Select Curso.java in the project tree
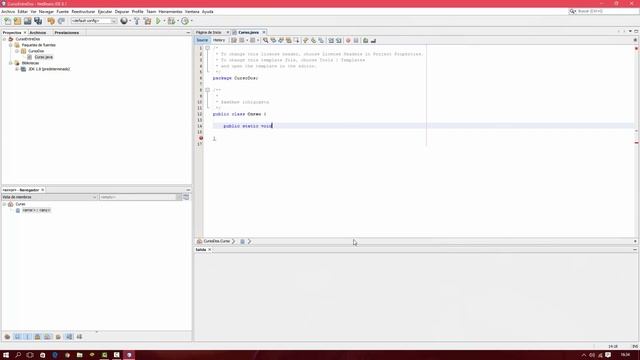 (43, 57)
